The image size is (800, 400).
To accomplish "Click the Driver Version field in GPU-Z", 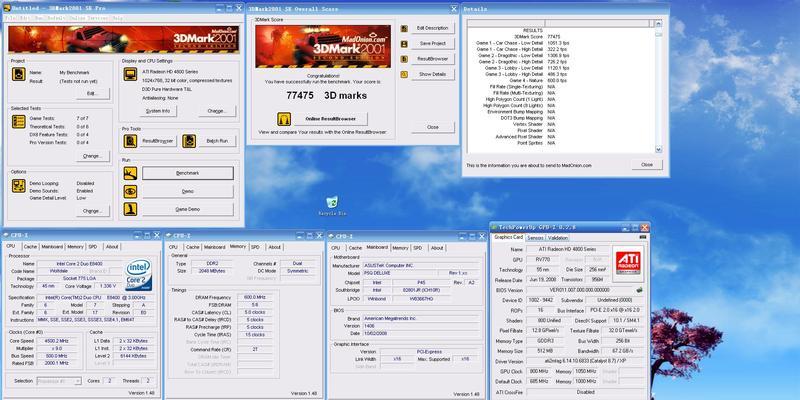I will [x=586, y=361].
